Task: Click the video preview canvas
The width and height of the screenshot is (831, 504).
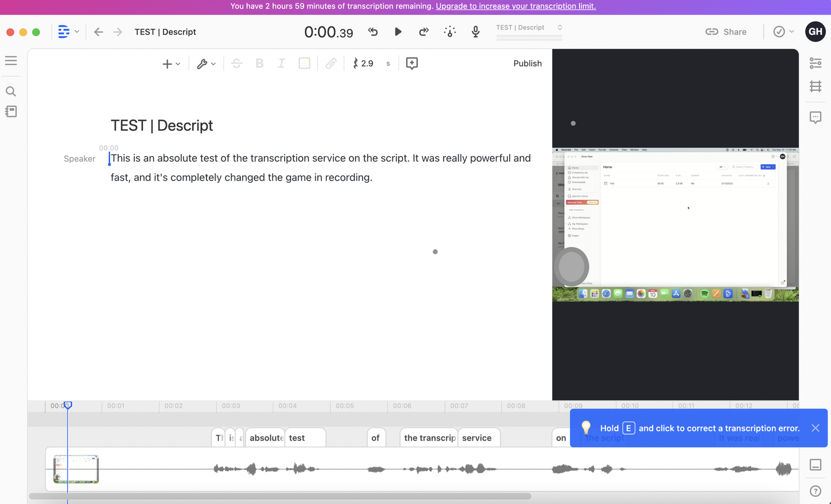Action: (x=675, y=224)
